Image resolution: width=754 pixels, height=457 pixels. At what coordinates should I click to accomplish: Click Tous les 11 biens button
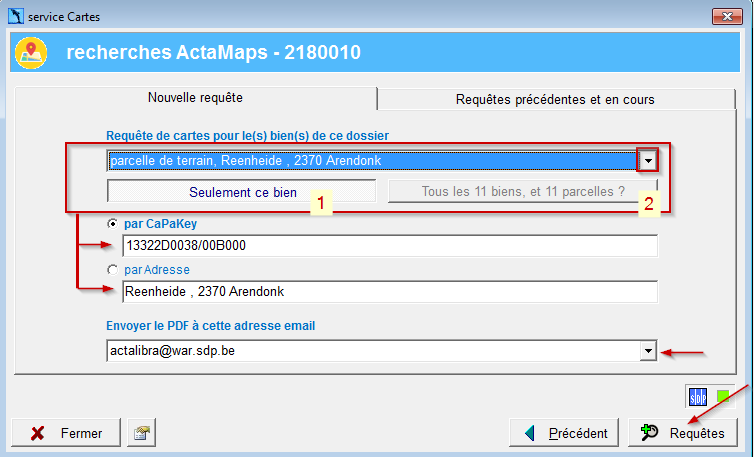pyautogui.click(x=523, y=191)
